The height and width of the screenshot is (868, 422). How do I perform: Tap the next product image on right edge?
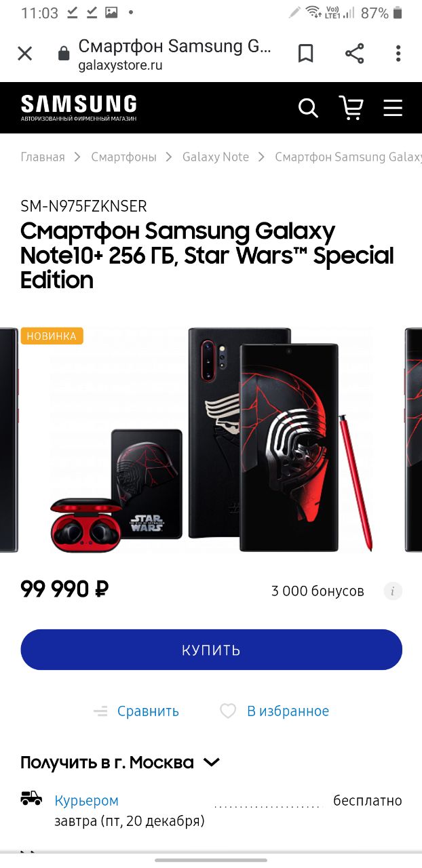pyautogui.click(x=413, y=439)
